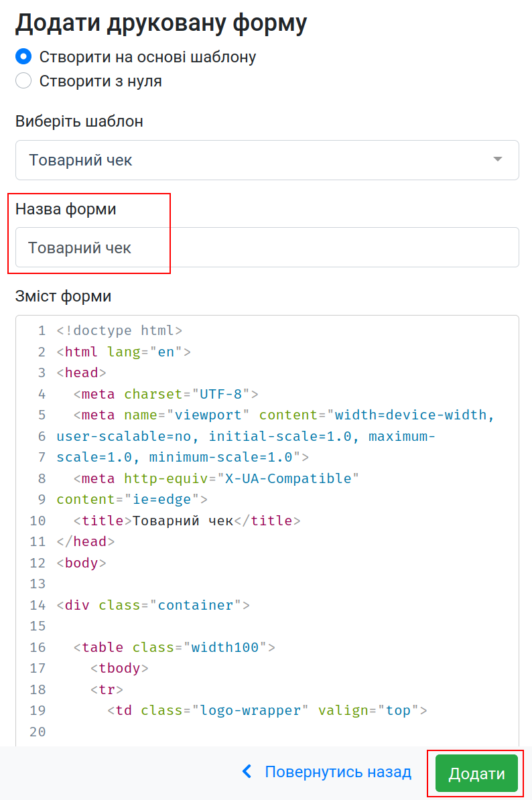Select 'Створити з нуля' radio option
The height and width of the screenshot is (800, 532).
point(23,81)
